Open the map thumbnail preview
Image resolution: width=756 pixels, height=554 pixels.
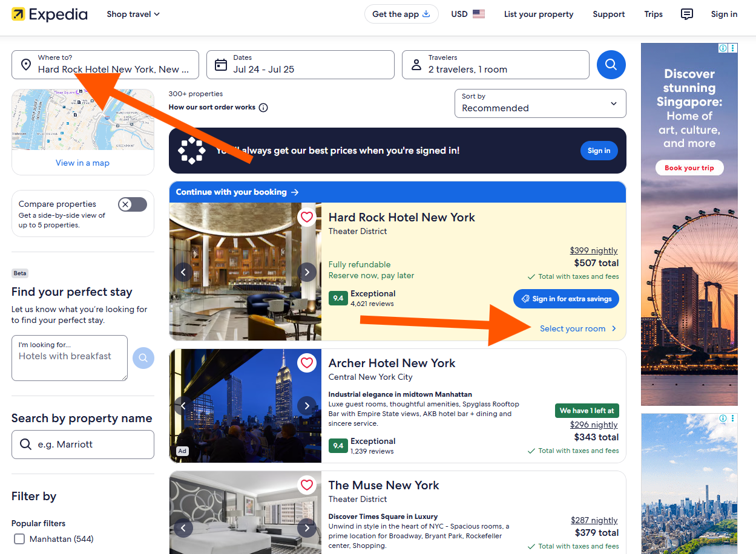tap(83, 120)
